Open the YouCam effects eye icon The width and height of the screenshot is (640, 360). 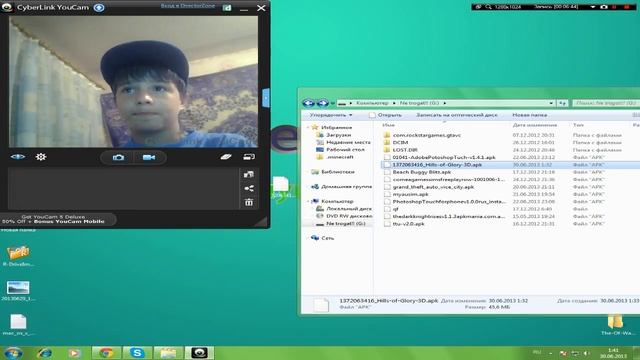[x=18, y=157]
